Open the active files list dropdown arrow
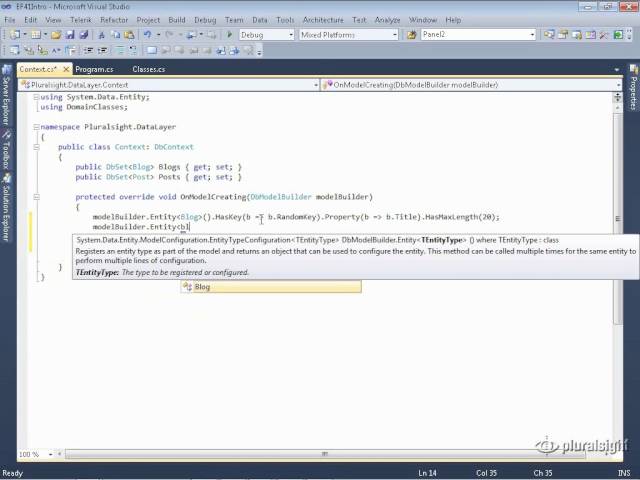The width and height of the screenshot is (640, 480). (x=616, y=70)
